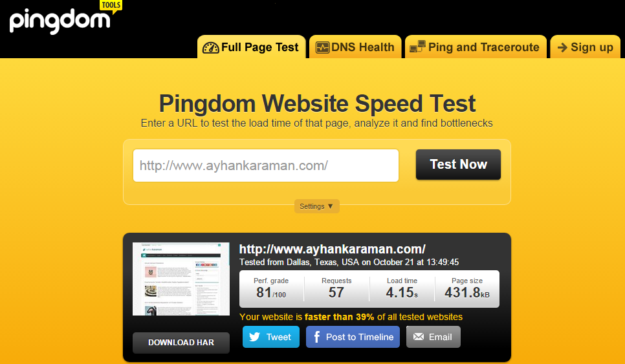Click the envelope icon on Email button
Screen dimensions: 625x364
[418, 337]
